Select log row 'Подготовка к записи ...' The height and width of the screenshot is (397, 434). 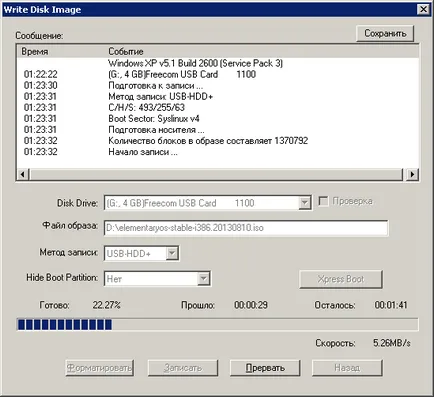[x=218, y=85]
